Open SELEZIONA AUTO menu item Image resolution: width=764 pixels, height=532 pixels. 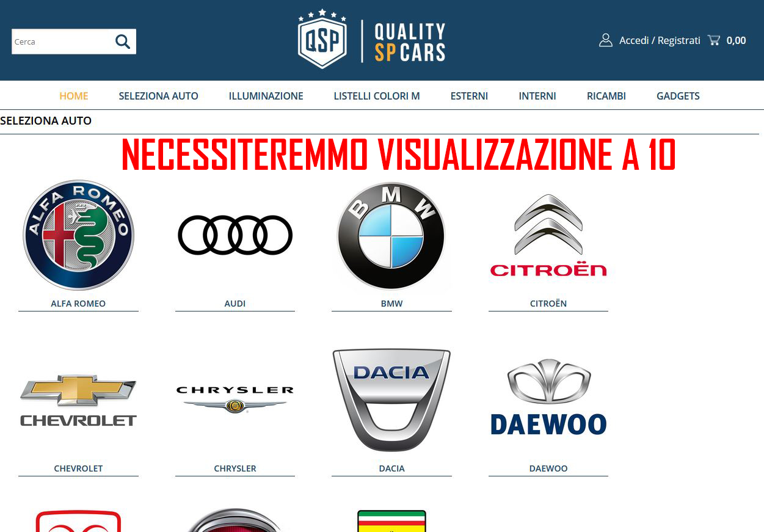[159, 96]
